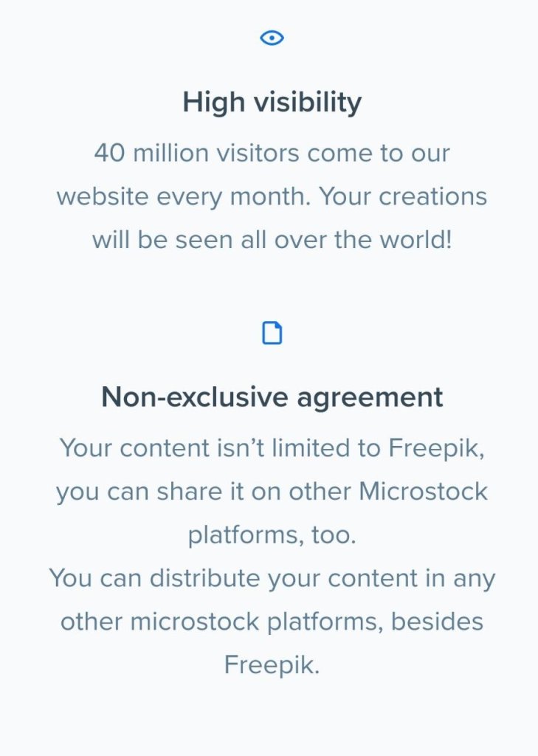Viewport: 538px width, 756px height.
Task: Click the "platforms, too." line
Action: point(272,535)
